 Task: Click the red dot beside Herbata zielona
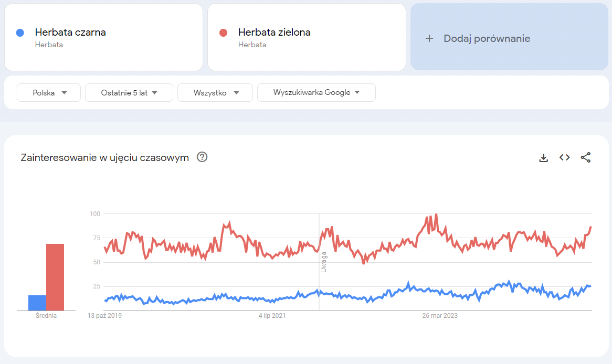223,33
